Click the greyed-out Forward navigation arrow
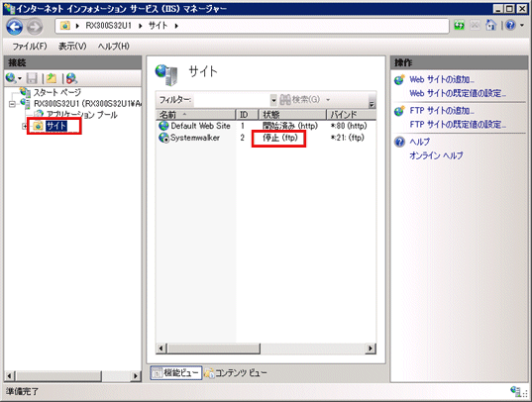The width and height of the screenshot is (532, 402). [x=35, y=27]
